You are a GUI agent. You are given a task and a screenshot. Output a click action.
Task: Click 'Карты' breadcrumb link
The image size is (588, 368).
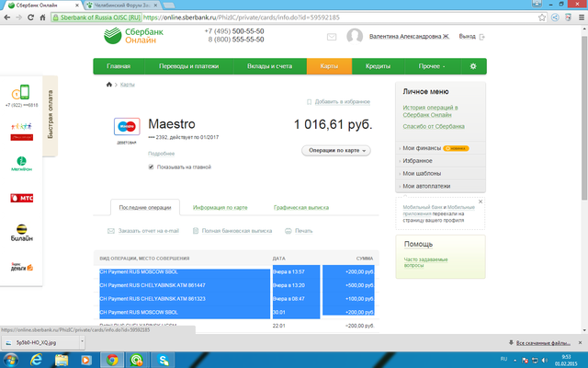click(x=128, y=85)
